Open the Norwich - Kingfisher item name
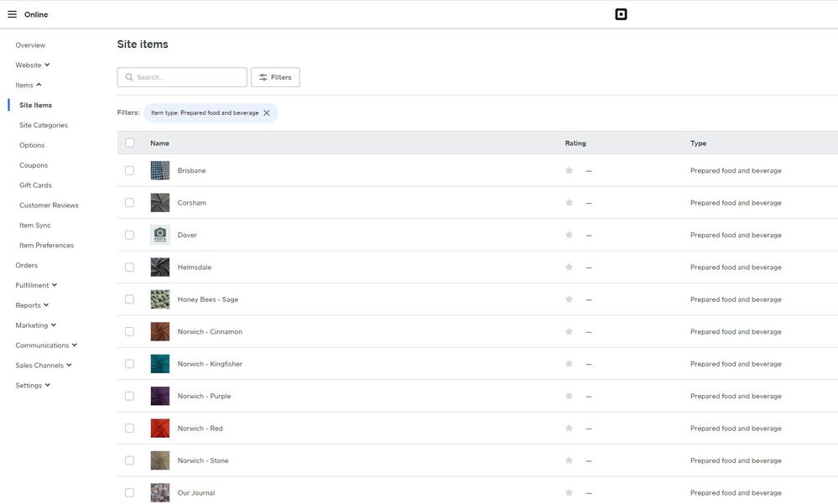The width and height of the screenshot is (838, 504). 210,364
